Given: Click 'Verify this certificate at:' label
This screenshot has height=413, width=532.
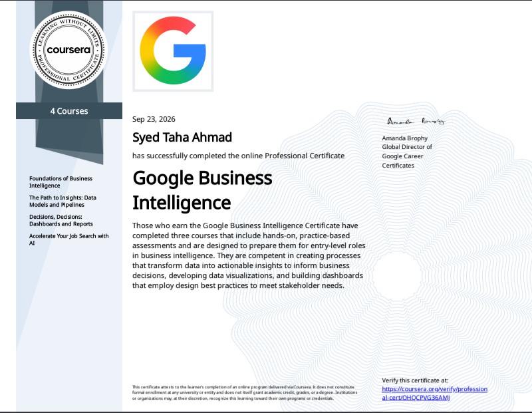Looking at the screenshot, I should click(415, 380).
